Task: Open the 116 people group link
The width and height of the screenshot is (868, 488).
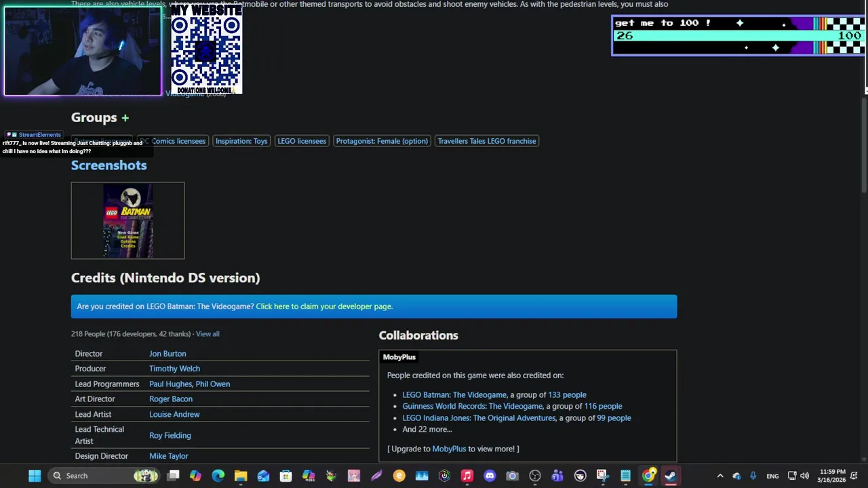Action: coord(603,407)
